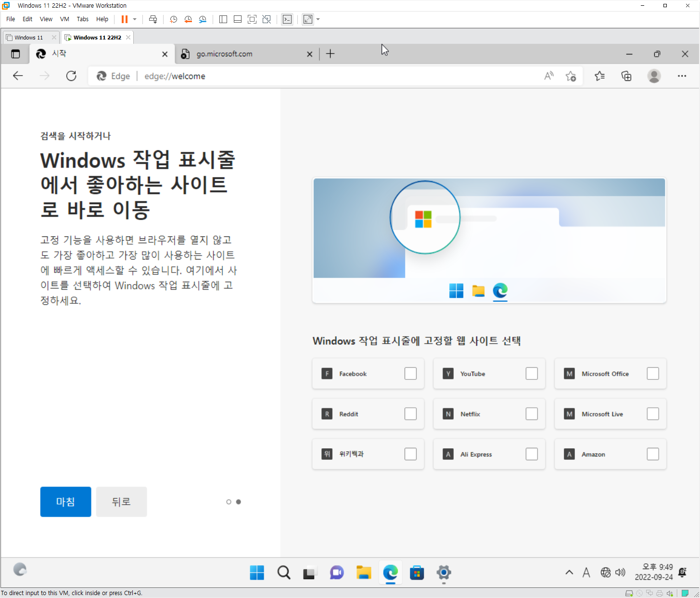The image size is (700, 598).
Task: Click the Read aloud icon in the address bar
Action: (x=549, y=76)
